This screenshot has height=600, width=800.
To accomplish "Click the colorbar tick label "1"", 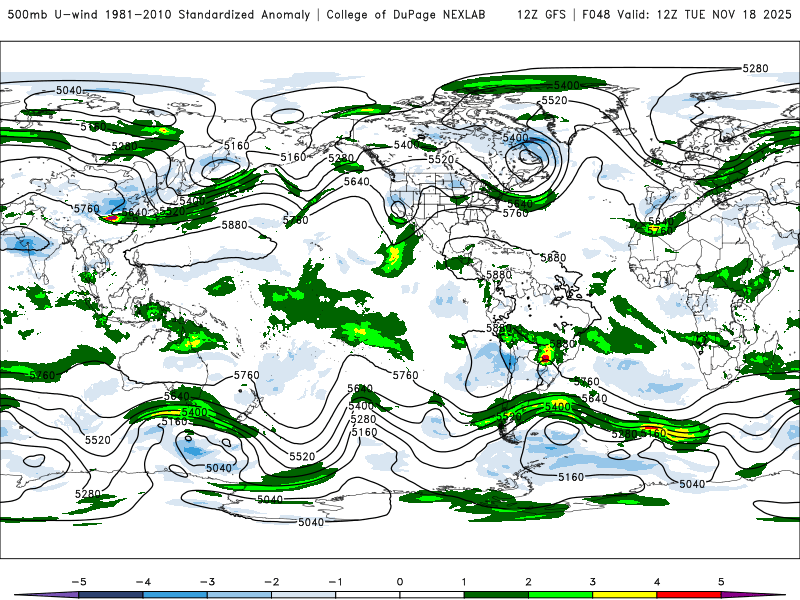I will point(464,582).
